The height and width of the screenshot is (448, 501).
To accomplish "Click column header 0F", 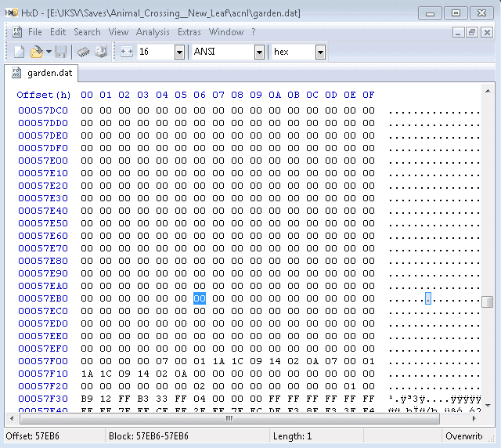I will pyautogui.click(x=369, y=95).
